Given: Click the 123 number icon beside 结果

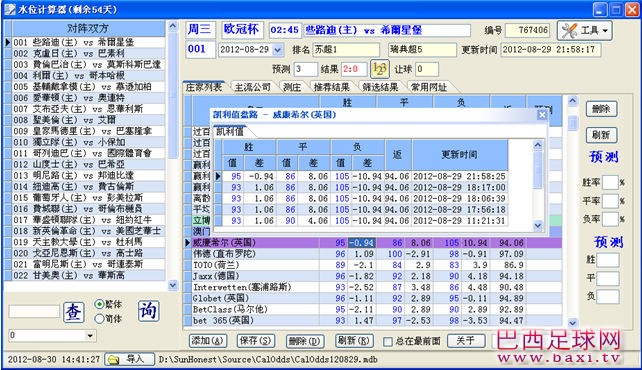Looking at the screenshot, I should (380, 69).
